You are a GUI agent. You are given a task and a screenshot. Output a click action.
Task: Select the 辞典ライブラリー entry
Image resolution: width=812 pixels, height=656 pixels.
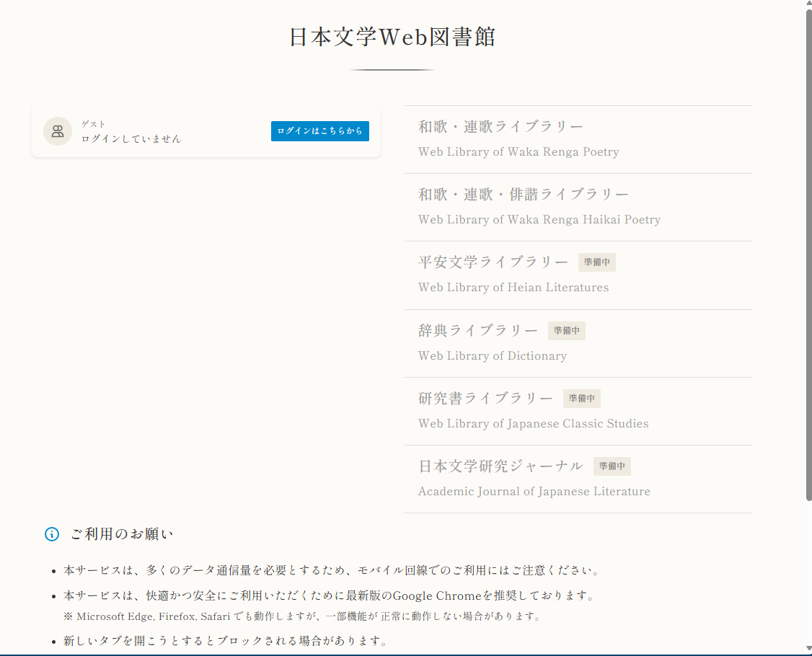478,331
